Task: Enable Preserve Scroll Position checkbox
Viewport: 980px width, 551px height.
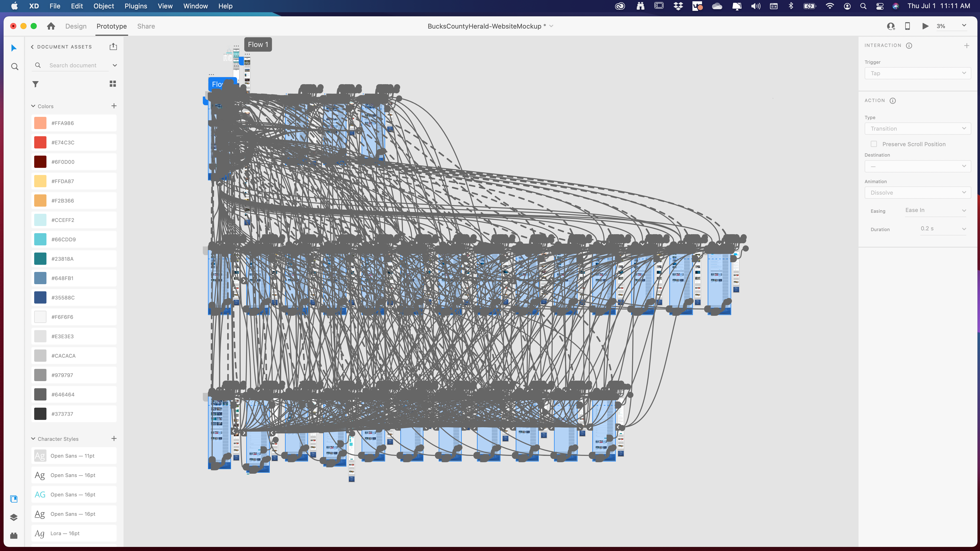Action: pyautogui.click(x=874, y=144)
